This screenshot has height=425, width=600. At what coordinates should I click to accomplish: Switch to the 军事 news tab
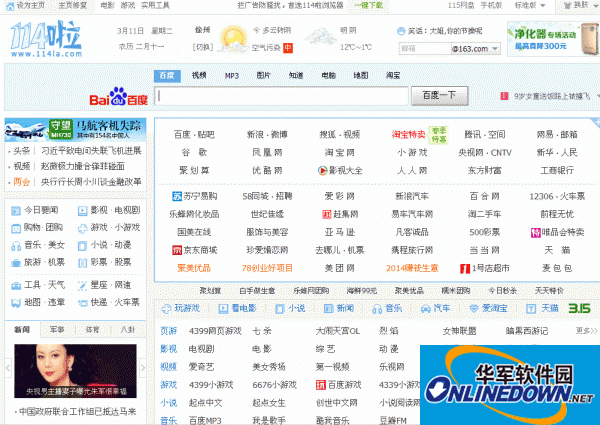pos(57,329)
